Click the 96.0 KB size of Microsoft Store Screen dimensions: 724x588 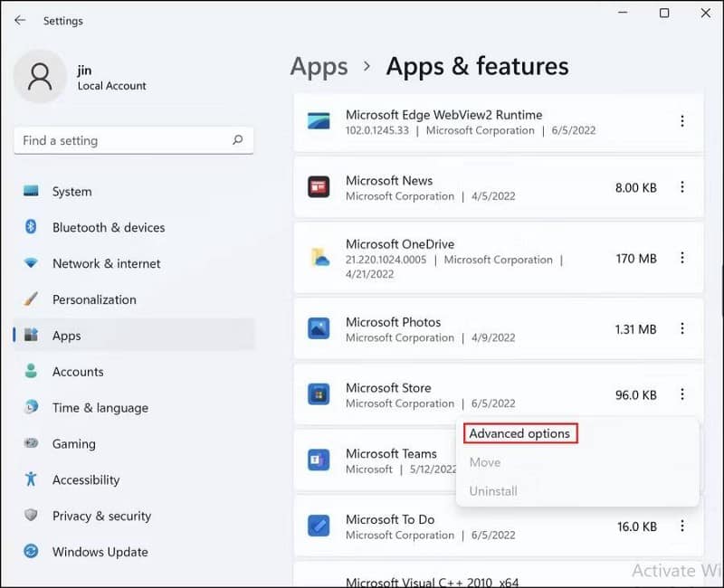click(636, 395)
